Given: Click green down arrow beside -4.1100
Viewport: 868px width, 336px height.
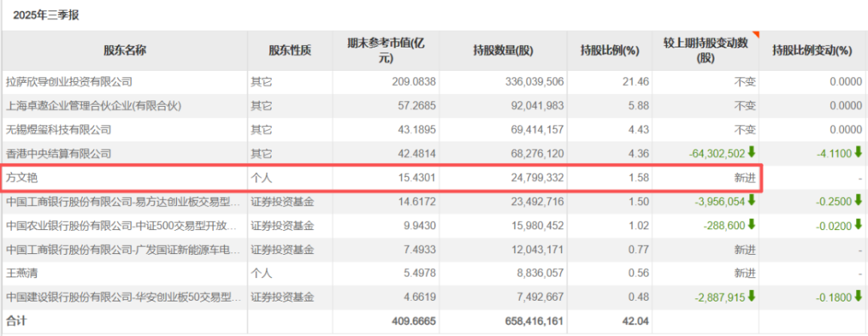Looking at the screenshot, I should 858,153.
